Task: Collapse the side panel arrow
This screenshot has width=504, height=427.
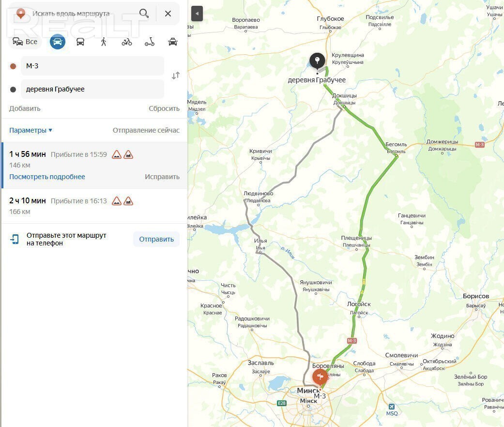Action: (x=197, y=14)
